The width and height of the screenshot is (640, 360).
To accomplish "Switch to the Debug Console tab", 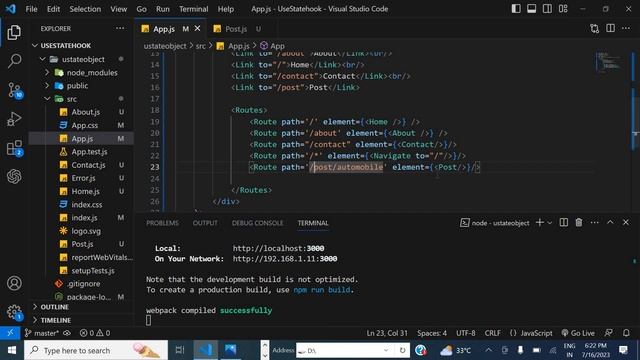I will [x=257, y=223].
